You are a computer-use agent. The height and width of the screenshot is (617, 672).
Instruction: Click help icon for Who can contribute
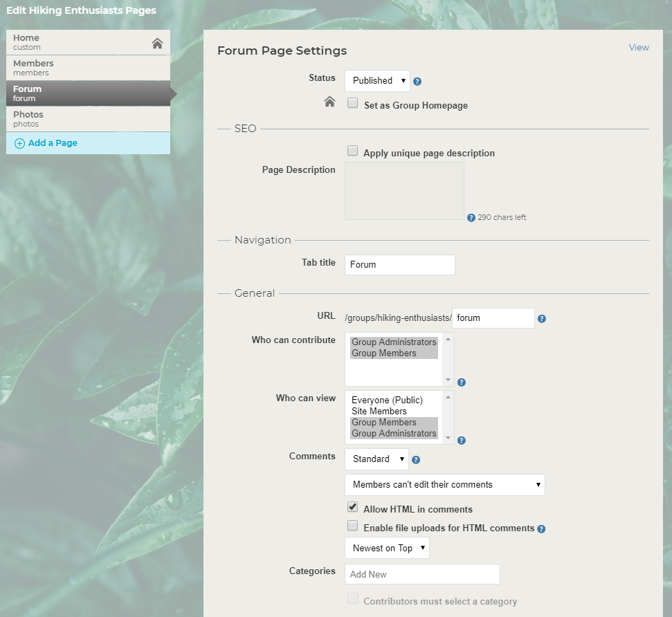(462, 383)
